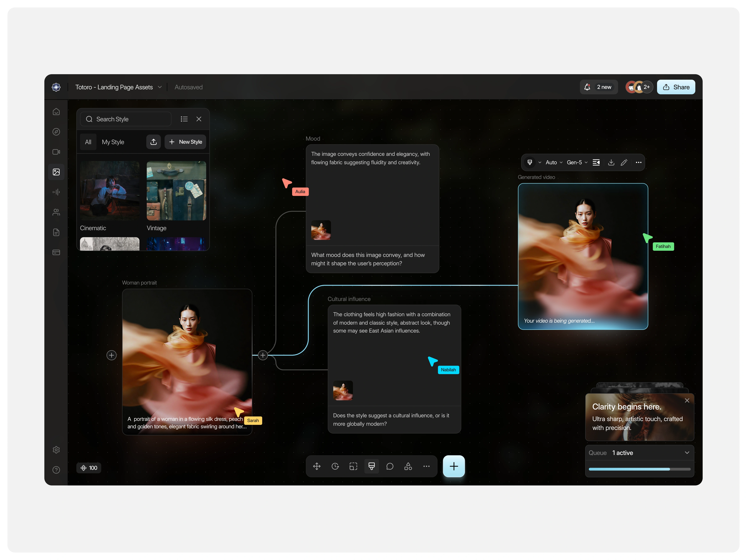Open the Team users icon in sidebar
This screenshot has height=560, width=747.
[56, 212]
